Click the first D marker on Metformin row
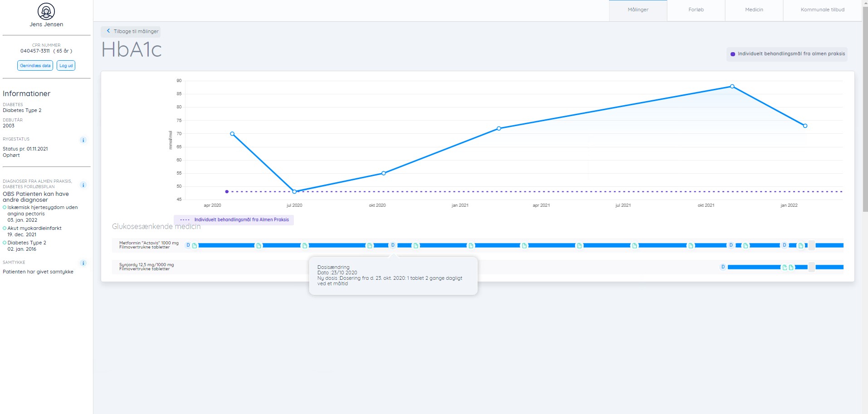Image resolution: width=868 pixels, height=414 pixels. pyautogui.click(x=188, y=245)
